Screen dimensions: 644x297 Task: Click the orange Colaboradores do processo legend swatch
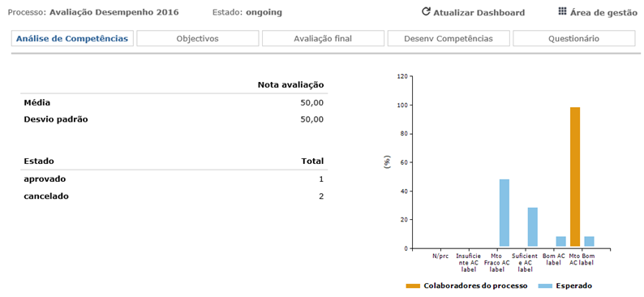coord(413,286)
